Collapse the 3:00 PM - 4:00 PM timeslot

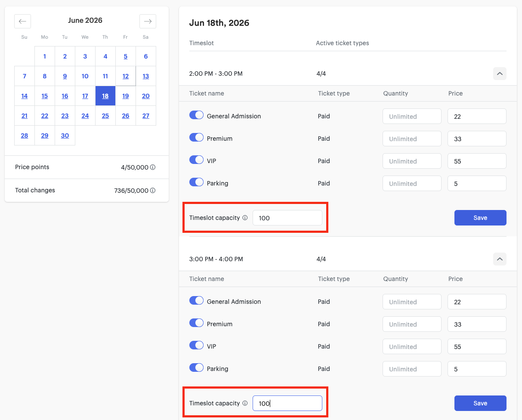click(500, 259)
